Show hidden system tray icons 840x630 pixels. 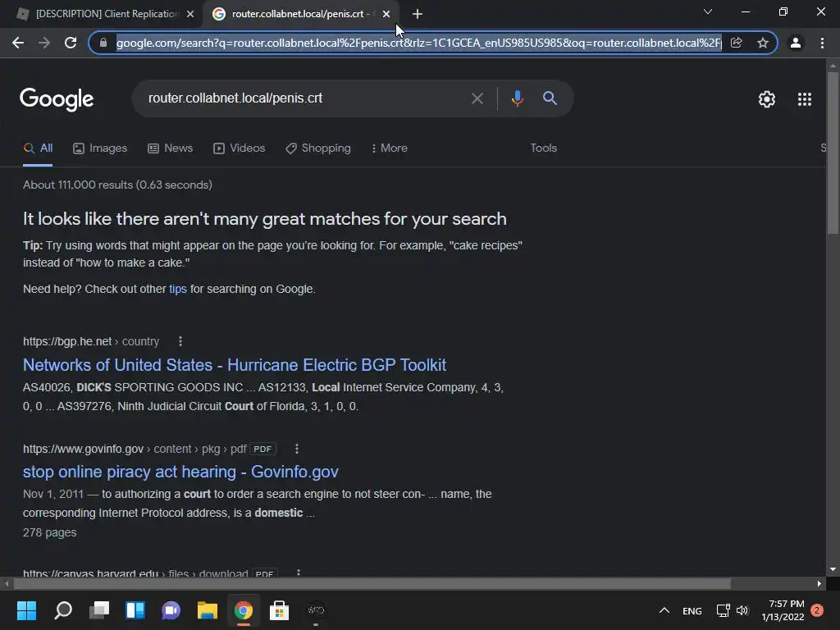pos(664,610)
